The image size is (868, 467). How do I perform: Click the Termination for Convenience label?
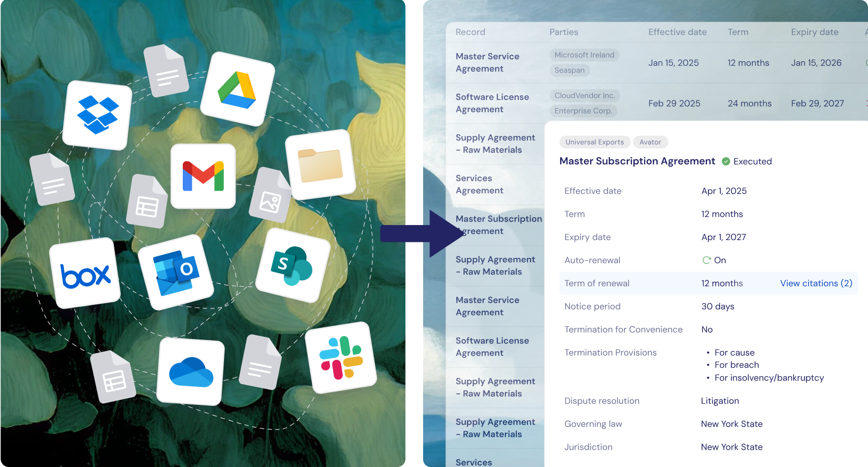[x=623, y=329]
